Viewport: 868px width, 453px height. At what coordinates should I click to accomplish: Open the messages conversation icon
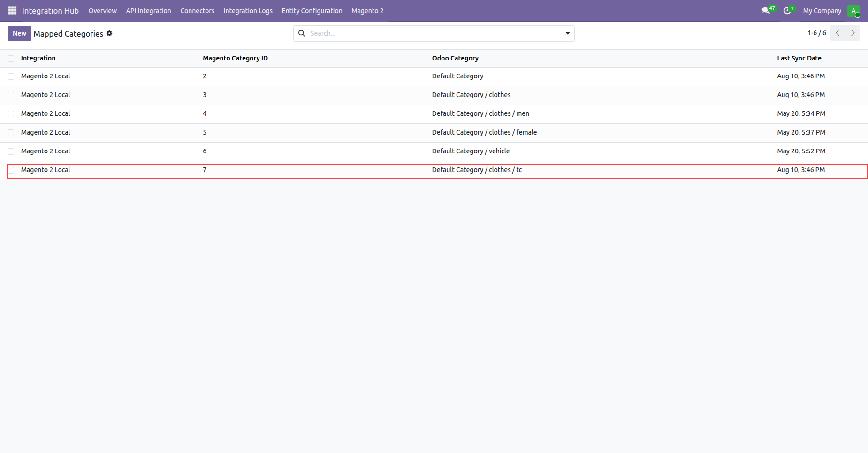click(766, 10)
